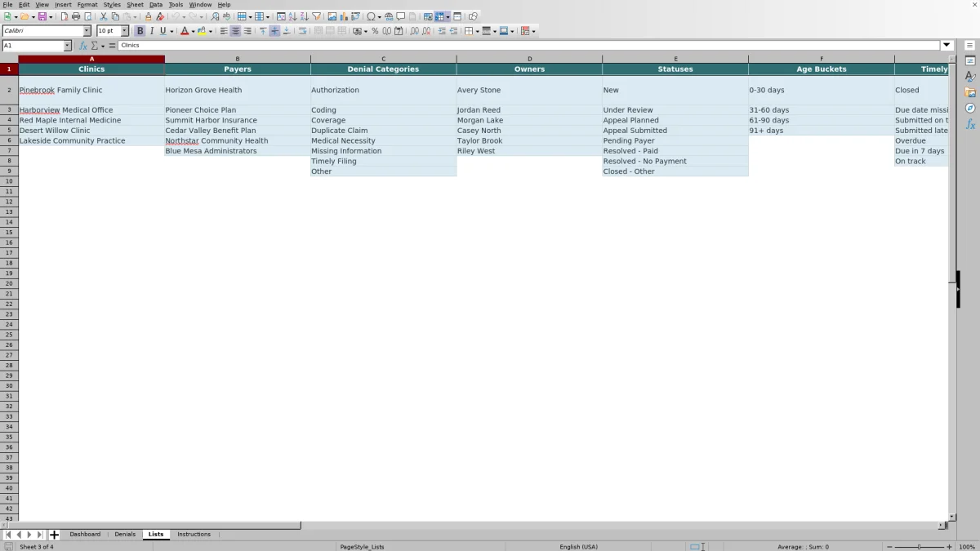Image resolution: width=980 pixels, height=551 pixels.
Task: Click the formula input line showing Clinics
Action: point(529,46)
